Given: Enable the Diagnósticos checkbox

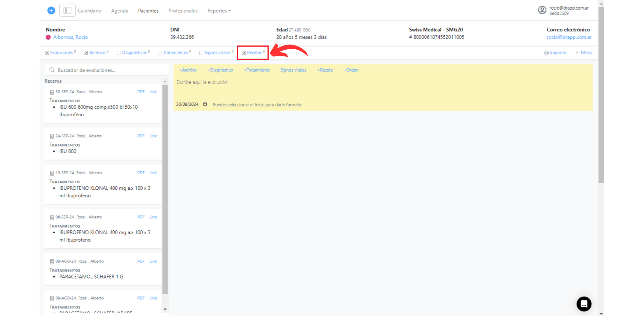Looking at the screenshot, I should (119, 53).
